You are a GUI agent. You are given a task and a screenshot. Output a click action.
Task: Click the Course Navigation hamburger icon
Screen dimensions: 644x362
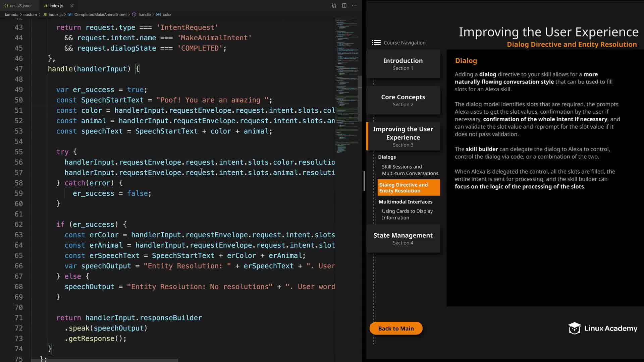tap(376, 43)
